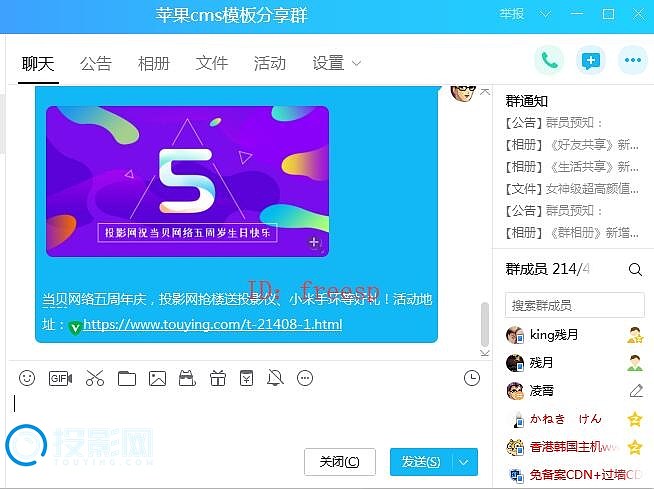Screen dimensions: 654x489
Task: Open the 相册 tab
Action: click(154, 64)
